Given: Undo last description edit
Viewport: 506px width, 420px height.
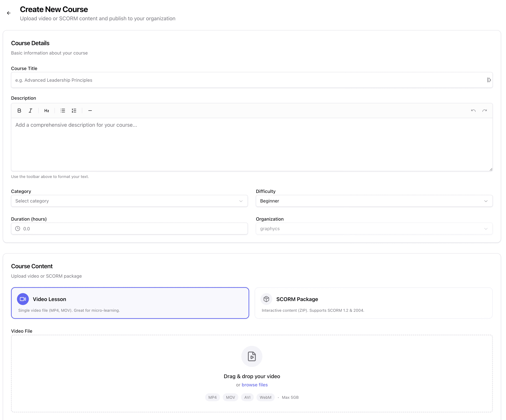Looking at the screenshot, I should (473, 111).
